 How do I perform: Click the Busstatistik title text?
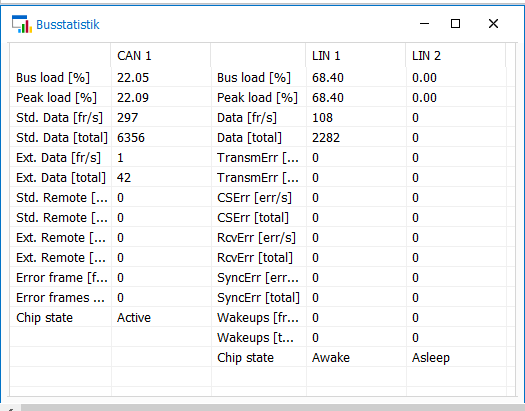(68, 24)
